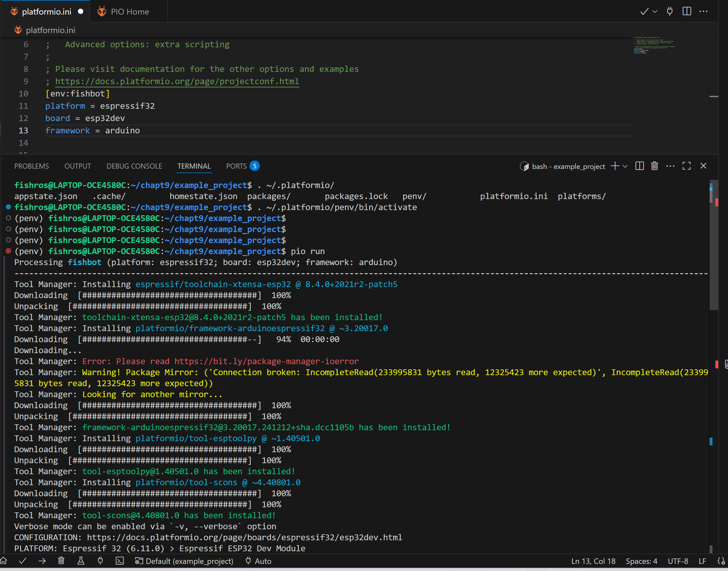728x571 pixels.
Task: Open the new terminal launch profile dropdown
Action: coord(625,166)
